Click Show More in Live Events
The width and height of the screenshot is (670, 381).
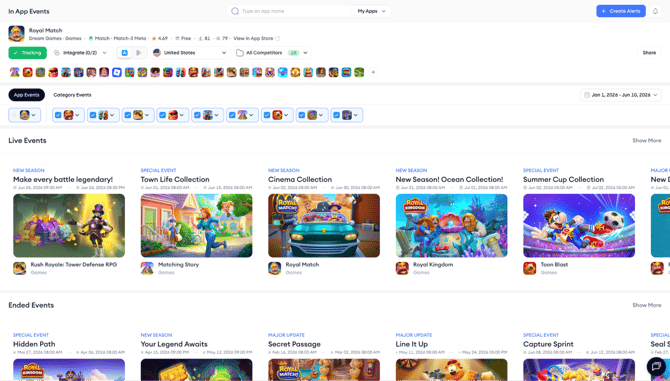tap(646, 141)
